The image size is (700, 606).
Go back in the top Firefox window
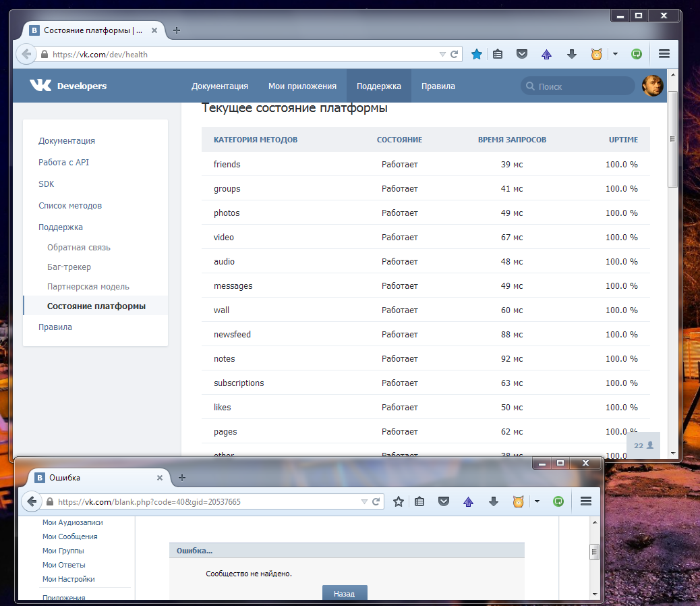click(x=26, y=54)
